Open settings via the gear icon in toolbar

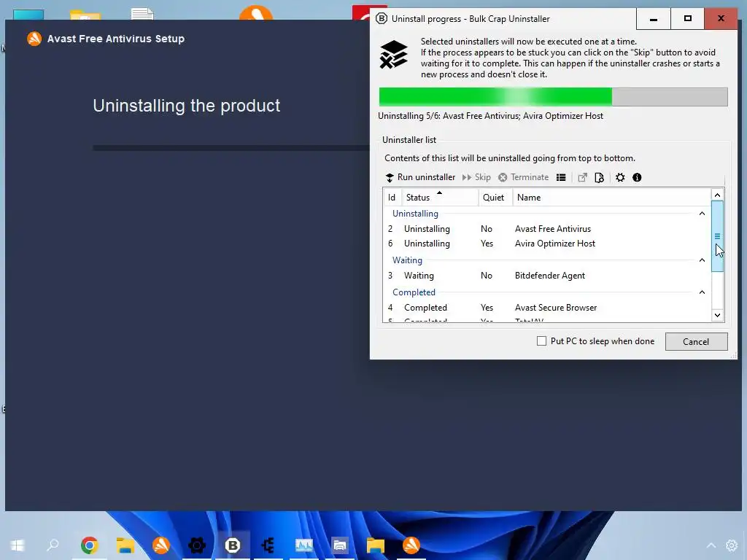tap(620, 178)
